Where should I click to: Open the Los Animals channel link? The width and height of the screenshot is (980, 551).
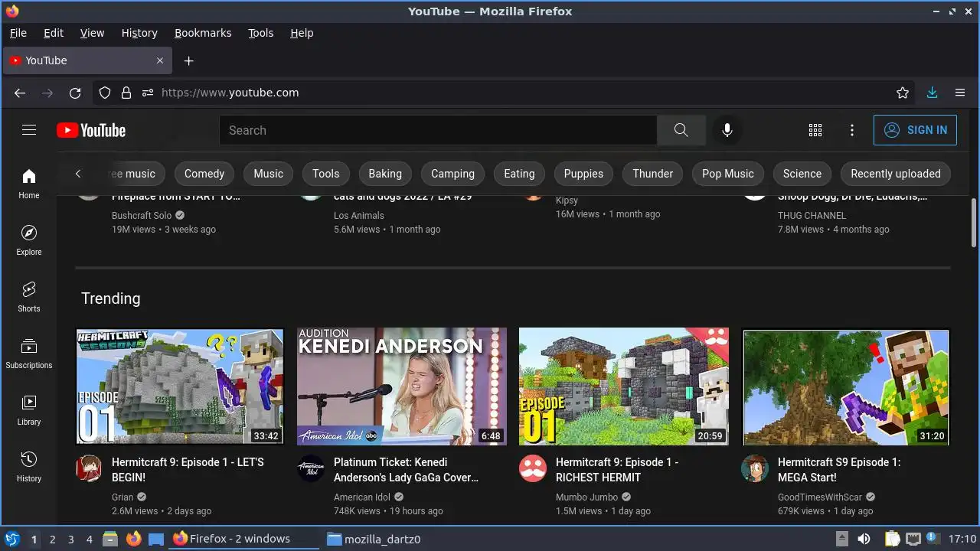tap(359, 216)
